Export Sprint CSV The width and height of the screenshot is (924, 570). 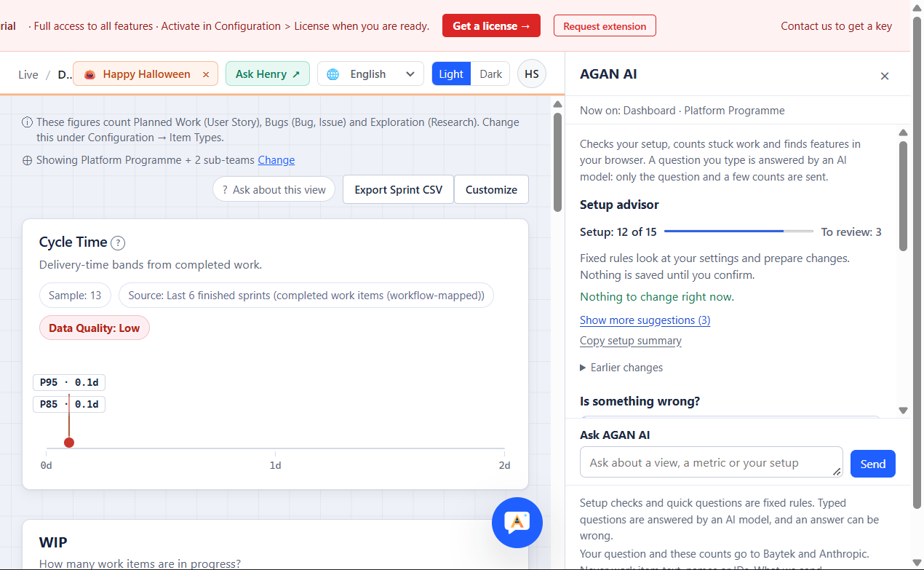click(398, 190)
